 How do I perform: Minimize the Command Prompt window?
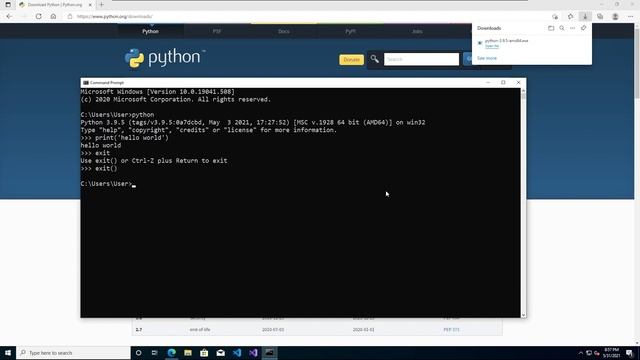coord(488,82)
